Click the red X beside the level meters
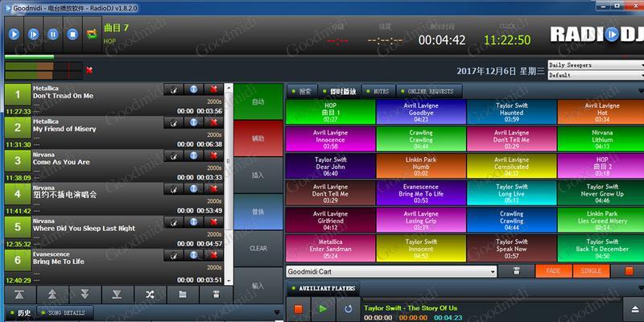 click(89, 70)
